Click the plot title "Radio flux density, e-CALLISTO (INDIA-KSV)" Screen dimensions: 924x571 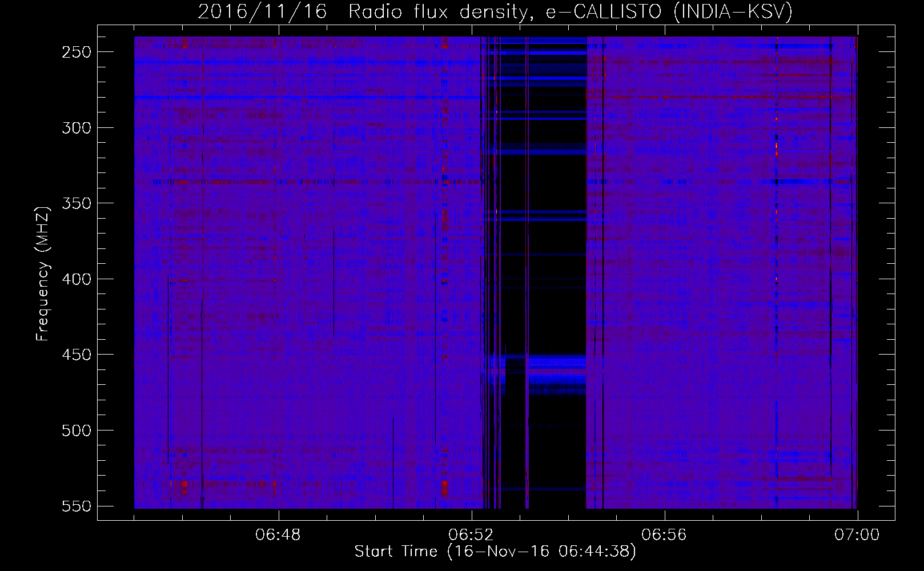(571, 12)
